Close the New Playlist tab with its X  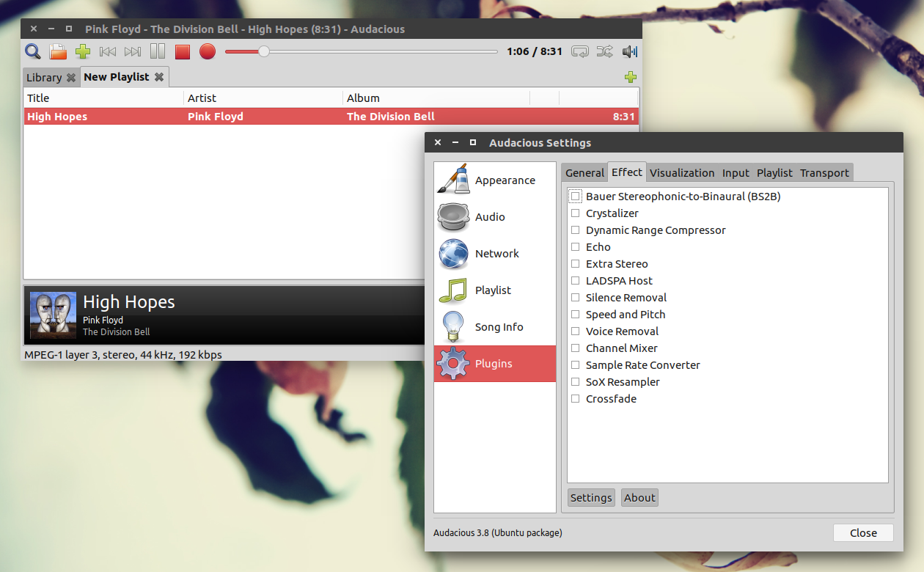(x=159, y=77)
